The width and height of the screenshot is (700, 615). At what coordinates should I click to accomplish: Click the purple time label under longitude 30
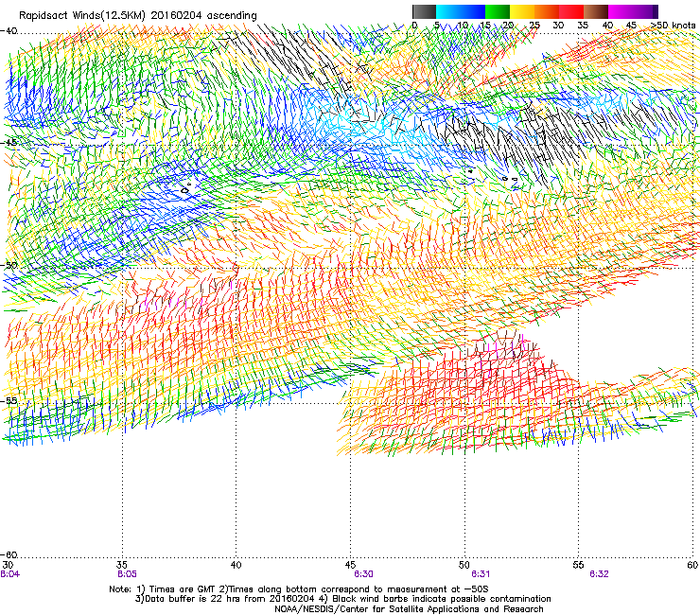[9, 574]
